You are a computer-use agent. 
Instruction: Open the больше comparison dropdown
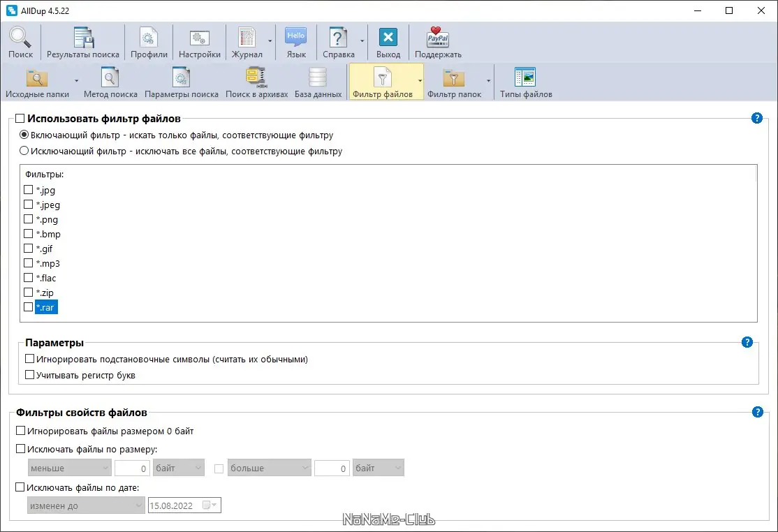coord(270,468)
